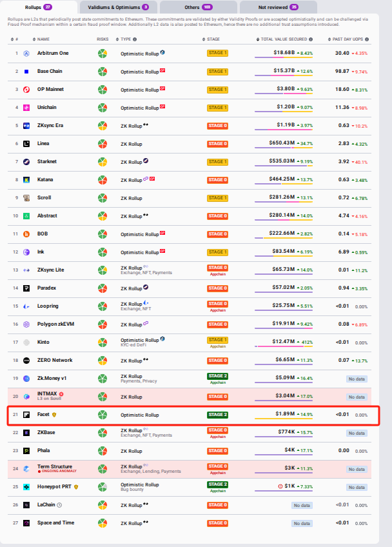The width and height of the screenshot is (392, 547).
Task: Click the Ink purple logo
Action: click(26, 252)
